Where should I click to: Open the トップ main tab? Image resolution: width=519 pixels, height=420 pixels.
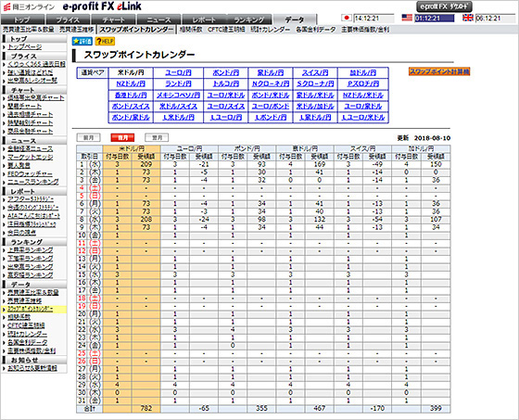[22, 19]
